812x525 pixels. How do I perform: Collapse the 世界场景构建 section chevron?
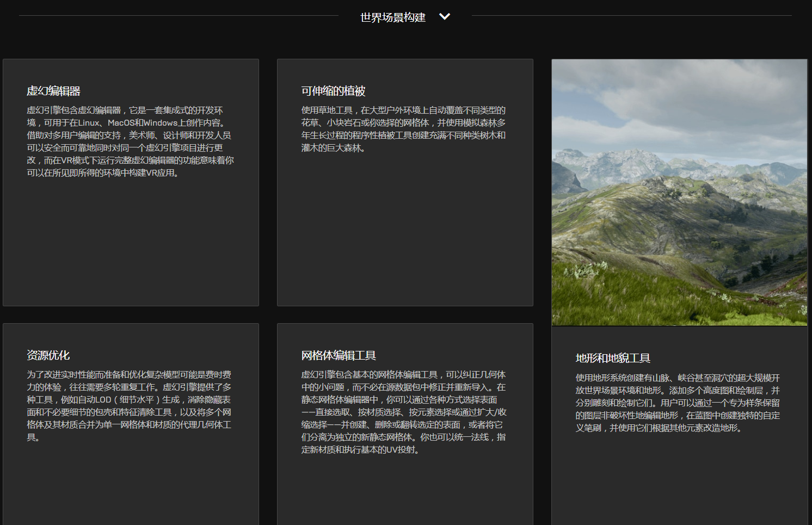(445, 17)
